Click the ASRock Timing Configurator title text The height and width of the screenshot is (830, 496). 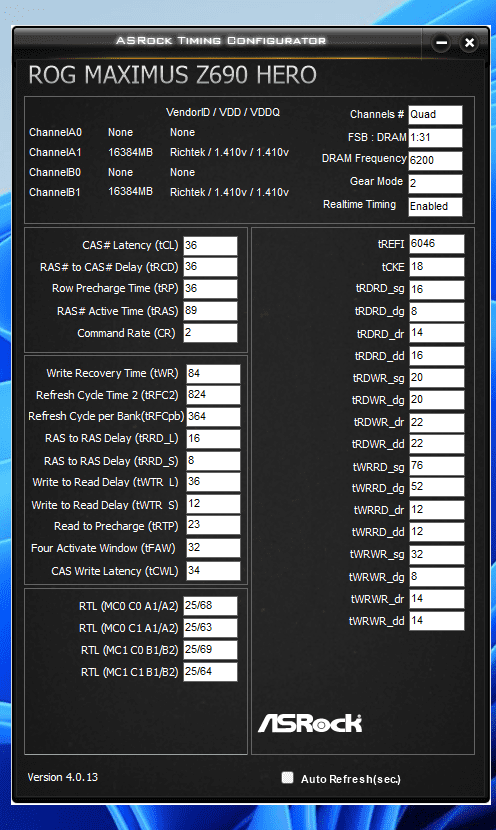tap(221, 41)
